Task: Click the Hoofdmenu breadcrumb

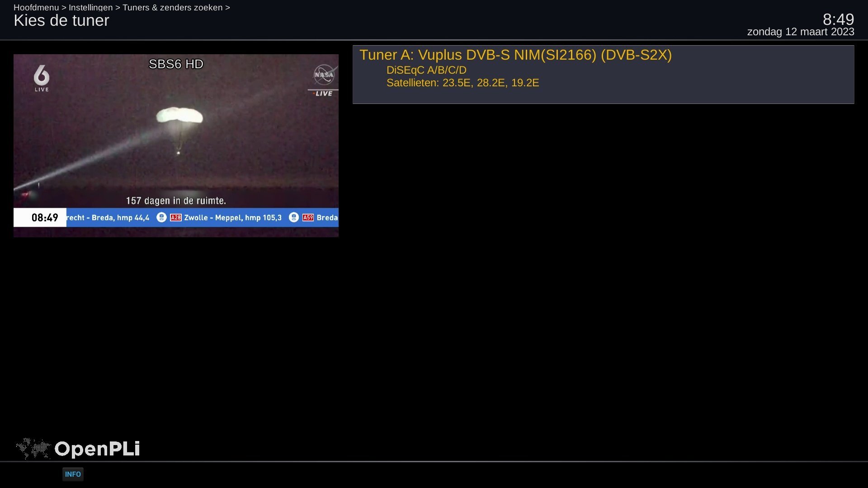Action: click(x=36, y=7)
